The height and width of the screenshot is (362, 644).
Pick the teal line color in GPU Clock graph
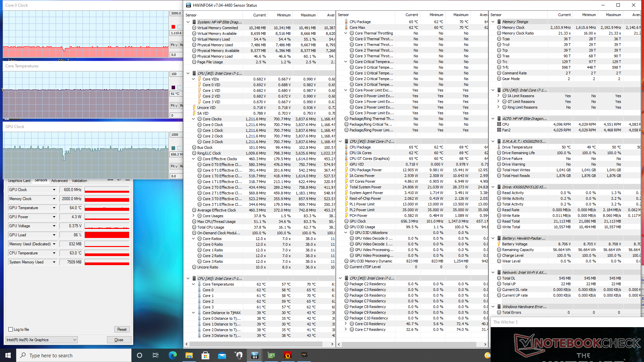[173, 148]
